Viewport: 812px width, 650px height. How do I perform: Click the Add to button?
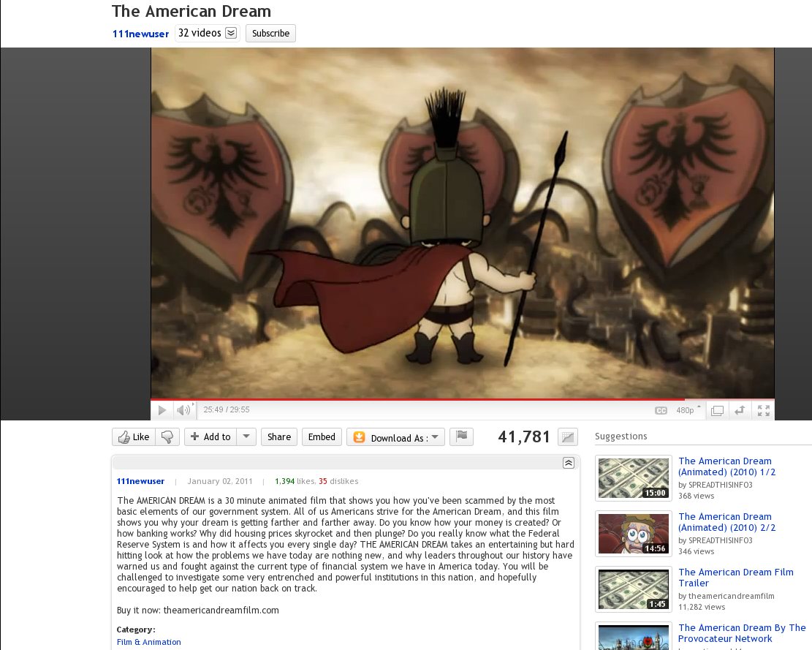tap(210, 437)
